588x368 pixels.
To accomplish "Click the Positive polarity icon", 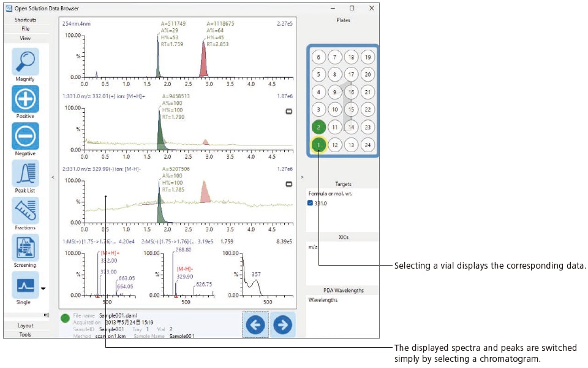I will [x=25, y=99].
